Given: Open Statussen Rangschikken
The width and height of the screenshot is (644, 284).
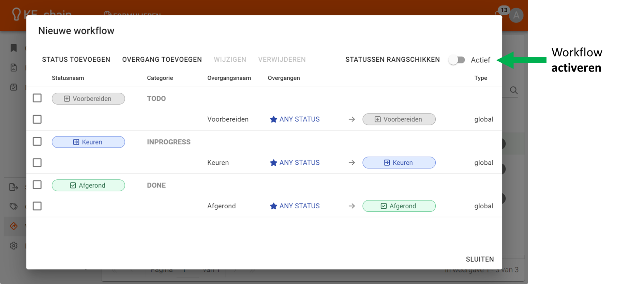Looking at the screenshot, I should [x=392, y=60].
